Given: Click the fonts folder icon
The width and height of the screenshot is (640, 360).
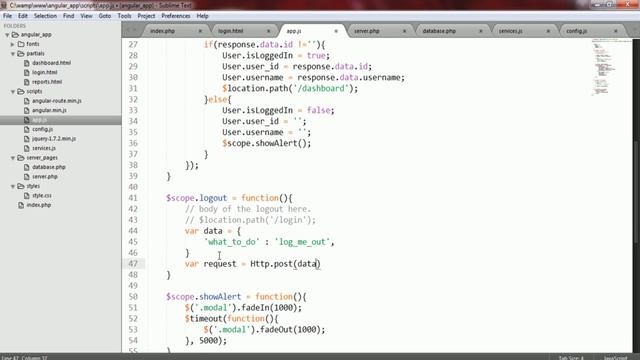Looking at the screenshot, I should click(21, 44).
